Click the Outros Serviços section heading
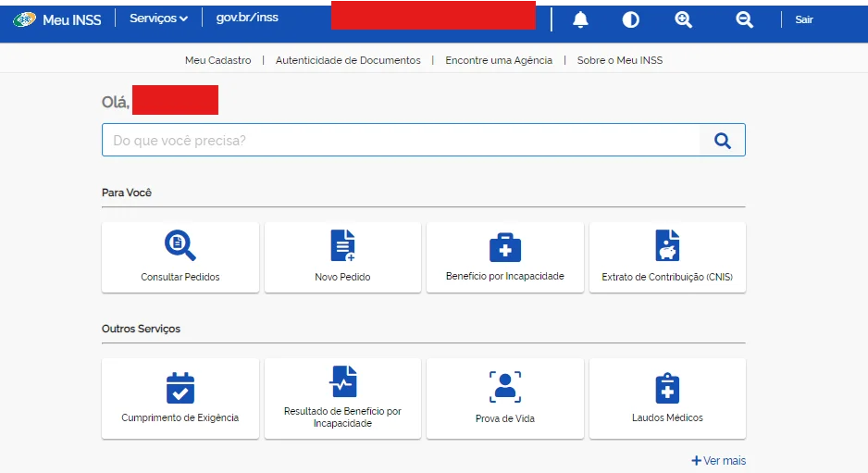 click(x=141, y=329)
